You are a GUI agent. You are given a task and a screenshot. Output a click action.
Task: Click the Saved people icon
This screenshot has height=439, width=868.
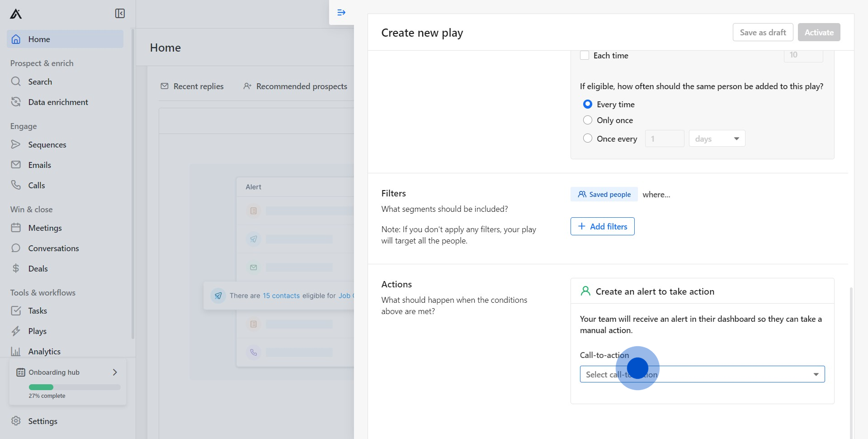(582, 194)
